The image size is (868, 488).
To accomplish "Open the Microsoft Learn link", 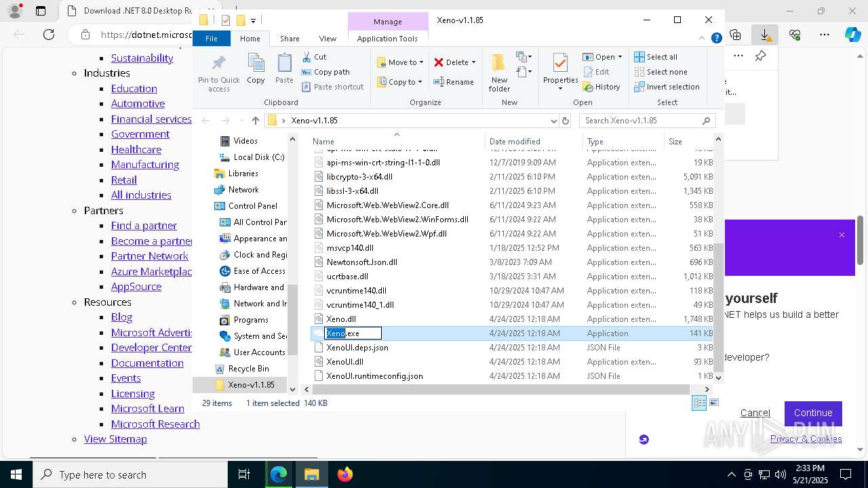I will [148, 409].
